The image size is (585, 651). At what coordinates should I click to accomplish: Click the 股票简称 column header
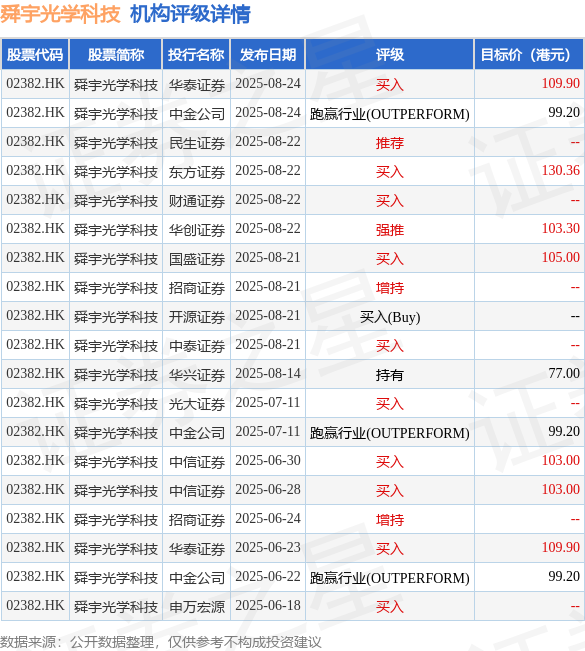(x=116, y=54)
